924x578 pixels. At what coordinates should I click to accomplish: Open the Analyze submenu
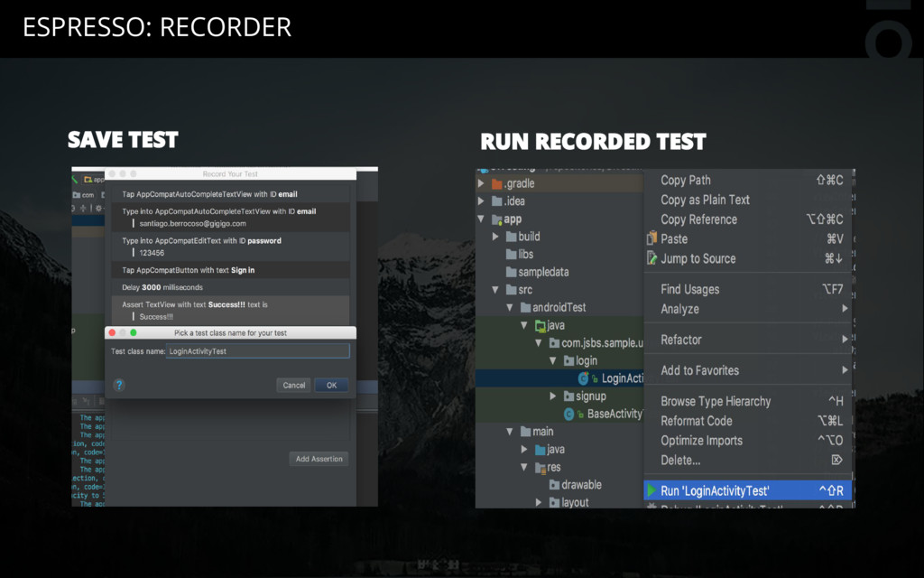tap(748, 309)
